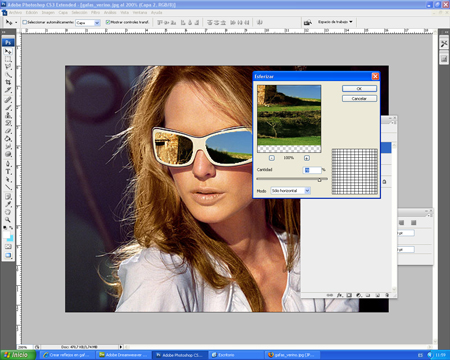The width and height of the screenshot is (450, 360).
Task: Delete layer trash icon in Layers panel
Action: click(387, 295)
